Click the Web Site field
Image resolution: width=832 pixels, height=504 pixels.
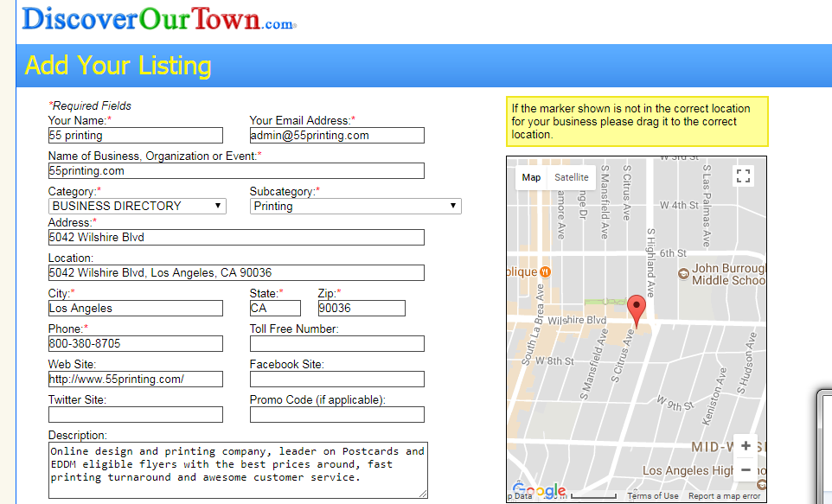coord(135,380)
